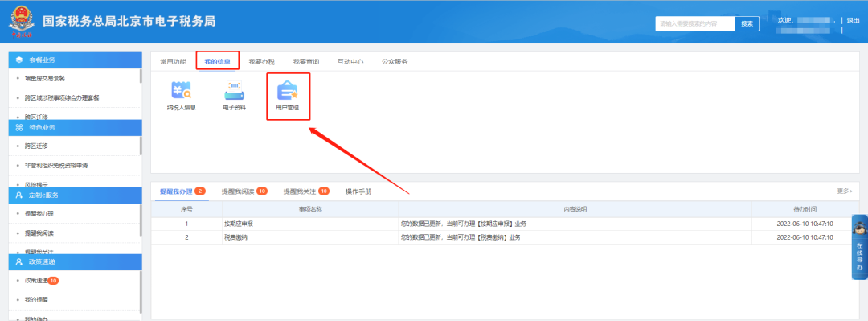
Task: Switch to the 互动中心 tab
Action: pos(350,61)
